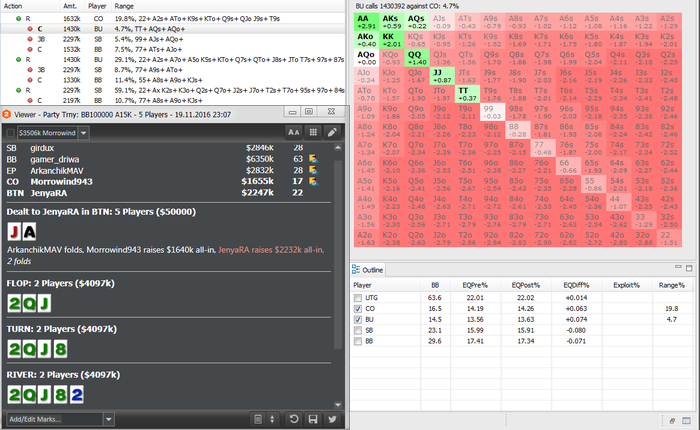
Task: Toggle checkbox beside $3506k Morrowind dropdown
Action: (x=10, y=133)
